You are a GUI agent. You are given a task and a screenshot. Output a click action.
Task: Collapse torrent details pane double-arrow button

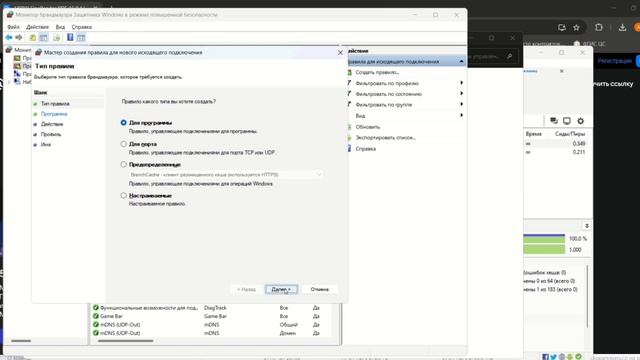point(587,226)
